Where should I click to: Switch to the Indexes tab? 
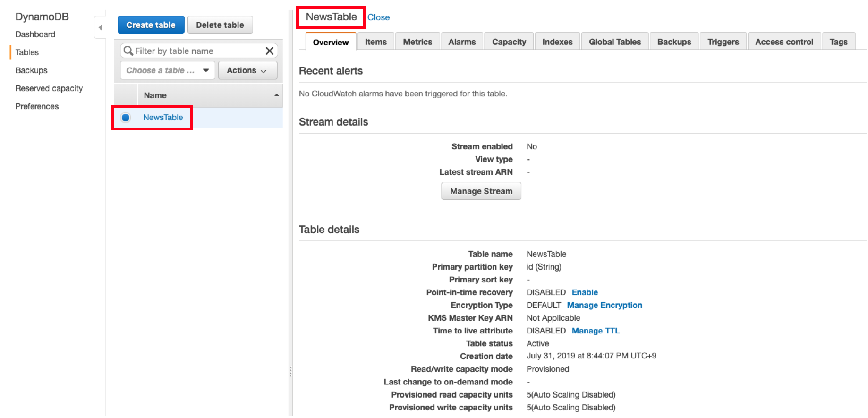557,42
